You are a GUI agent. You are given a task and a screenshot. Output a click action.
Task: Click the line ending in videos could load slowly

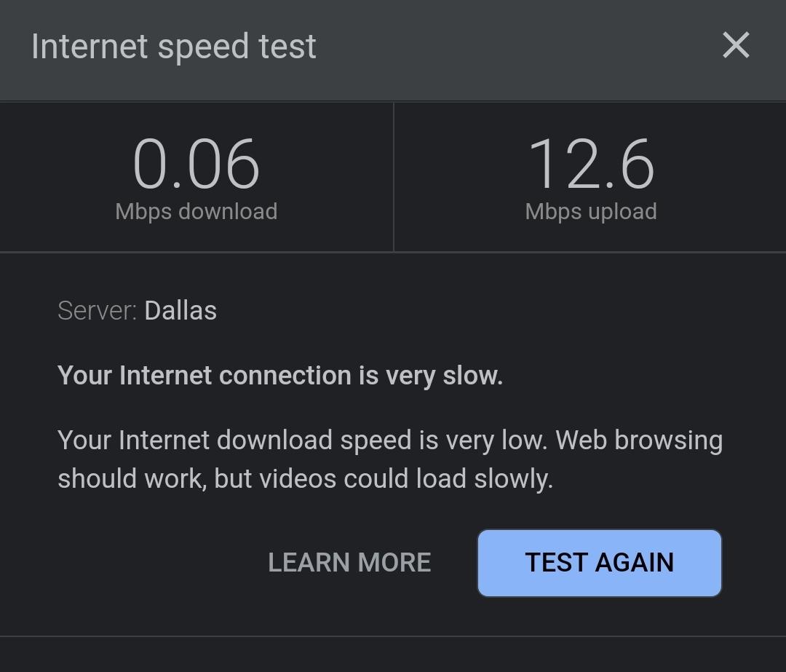(x=306, y=479)
